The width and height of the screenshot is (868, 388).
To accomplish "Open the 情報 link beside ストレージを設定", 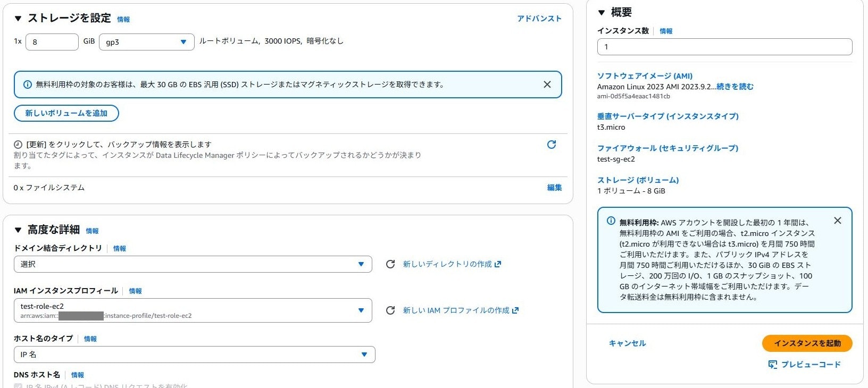I will pos(123,19).
